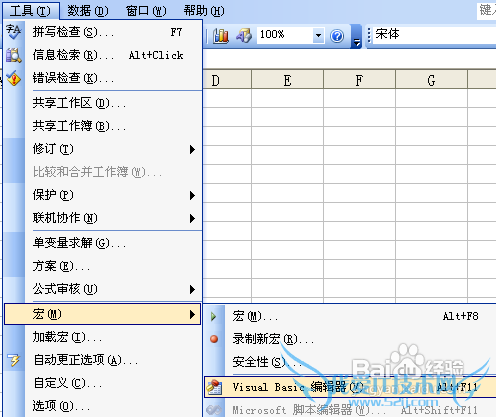Choose 单变量求解(G)... from the menu
The image size is (496, 417).
103,243
